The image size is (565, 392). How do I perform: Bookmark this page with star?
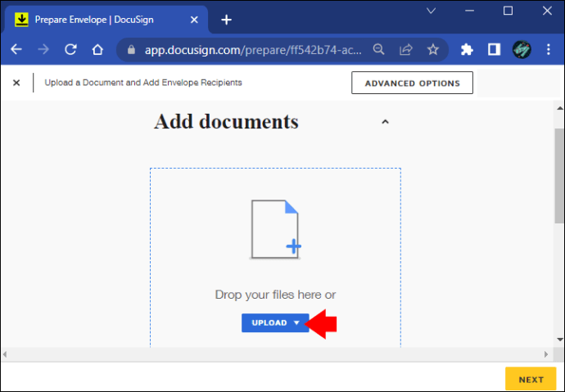coord(433,49)
